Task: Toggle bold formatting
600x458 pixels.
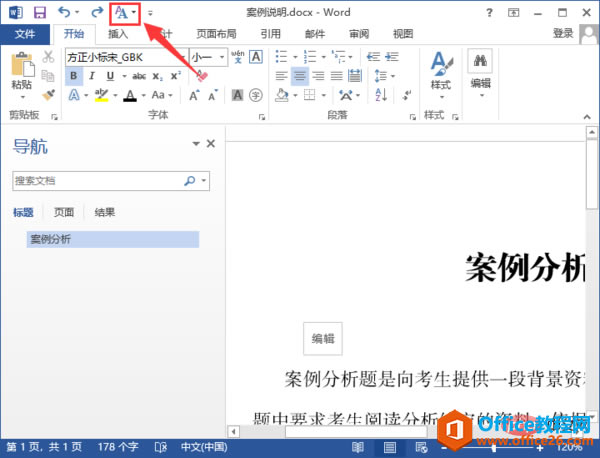Action: 74,76
